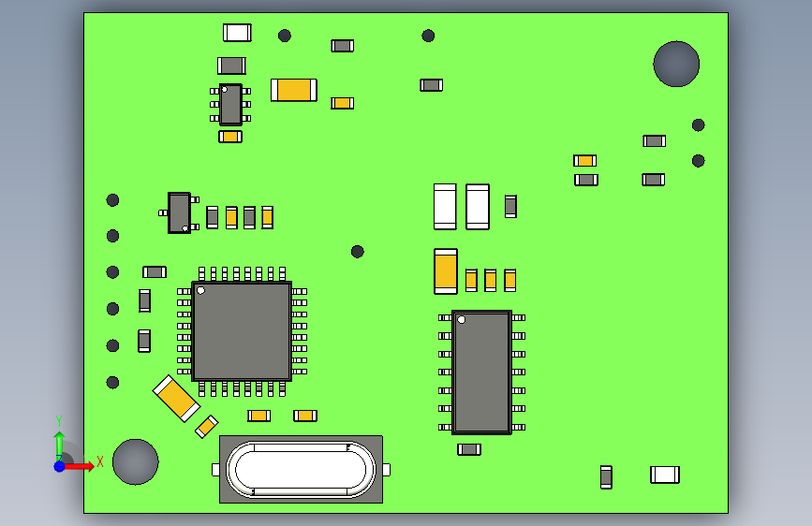Click upper small hole near the right edge

point(698,124)
